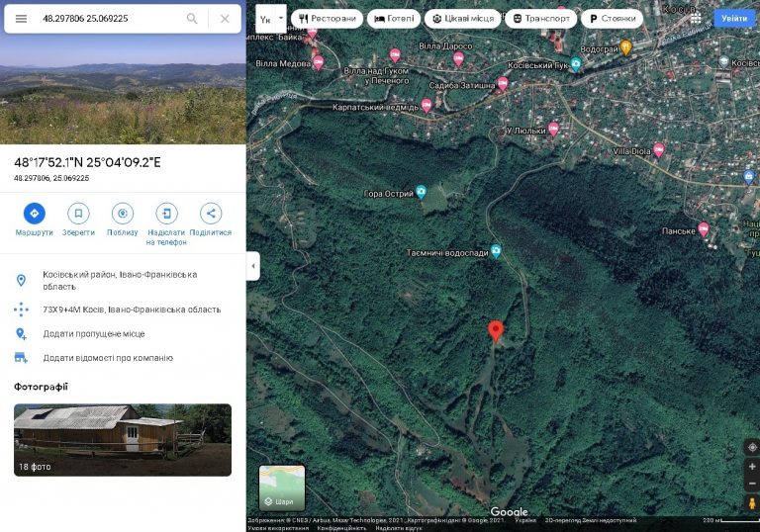Open the Карпатський ведмідь hotel marker

pyautogui.click(x=427, y=105)
